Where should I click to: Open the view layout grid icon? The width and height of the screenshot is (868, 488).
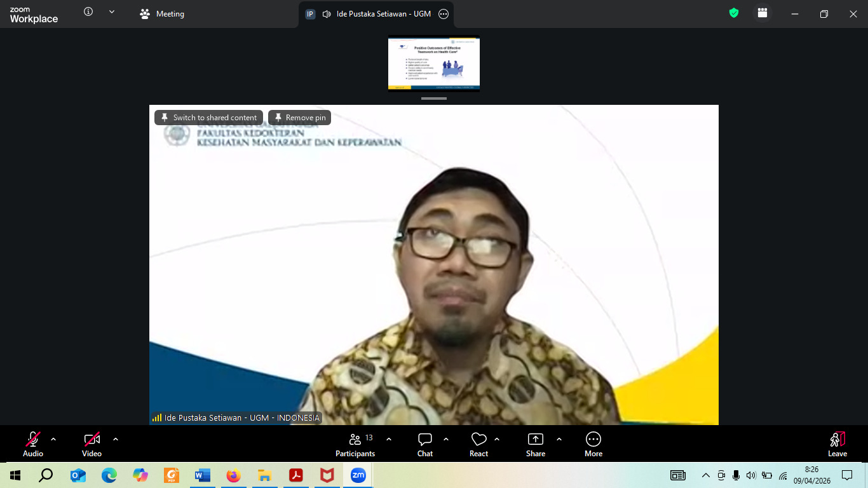coord(763,13)
